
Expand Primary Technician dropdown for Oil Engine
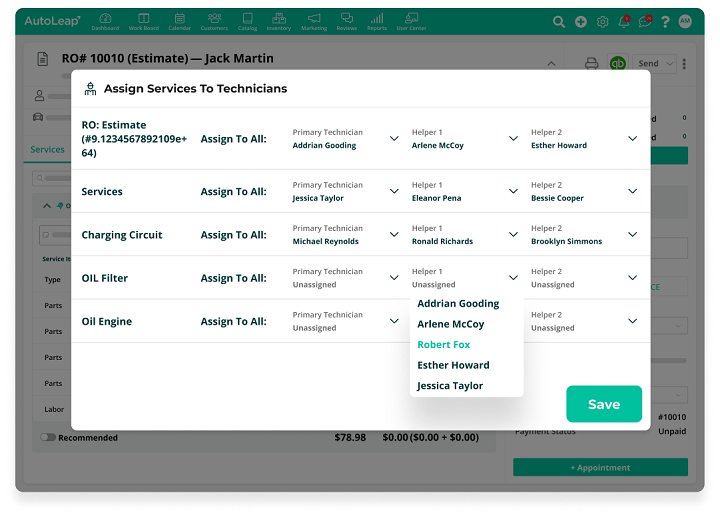394,321
